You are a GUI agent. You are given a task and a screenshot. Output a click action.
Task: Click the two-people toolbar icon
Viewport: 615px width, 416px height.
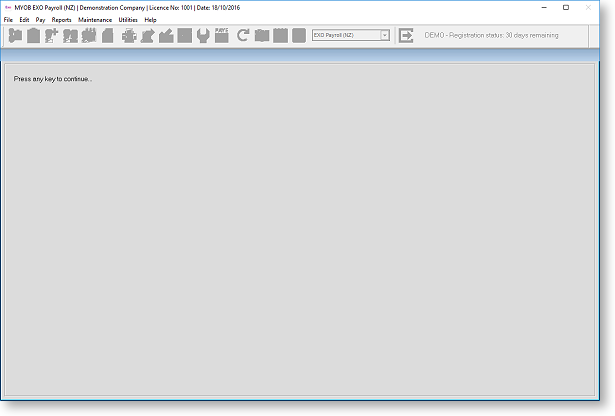[70, 35]
